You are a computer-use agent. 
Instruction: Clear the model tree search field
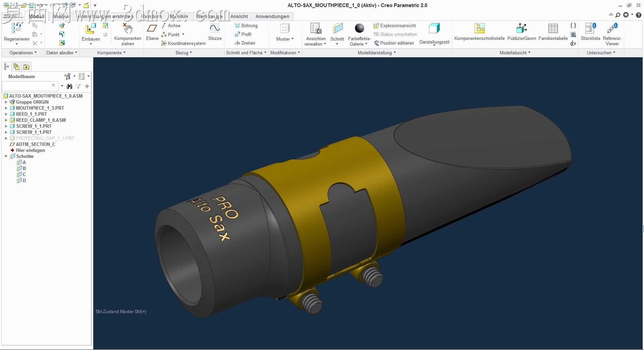click(x=53, y=85)
